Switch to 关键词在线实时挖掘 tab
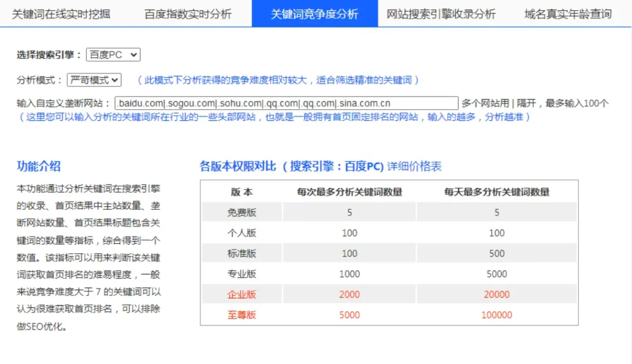 tap(61, 14)
